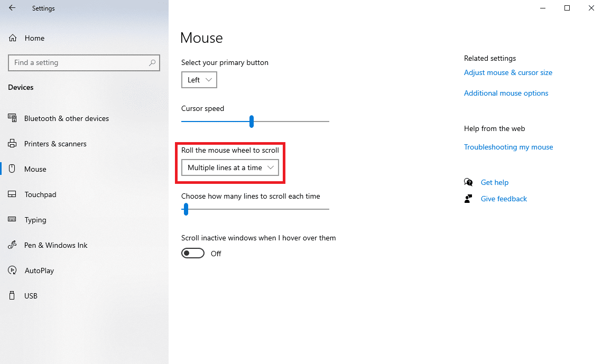Open Adjust mouse & cursor size link

pyautogui.click(x=508, y=72)
